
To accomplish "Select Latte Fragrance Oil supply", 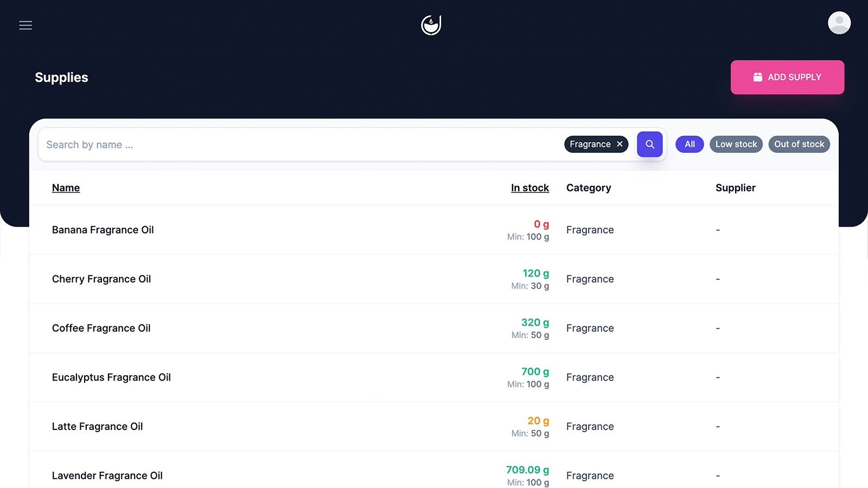I will point(434,427).
